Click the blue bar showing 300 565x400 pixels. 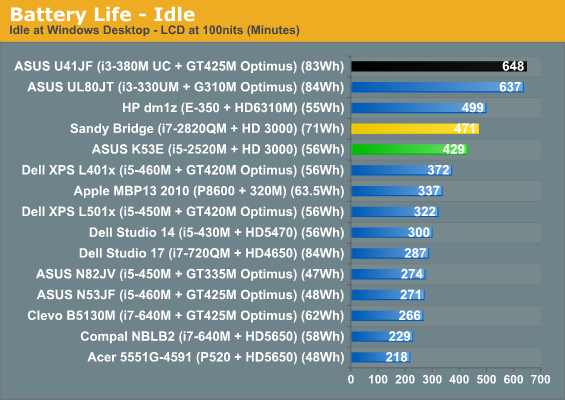coord(392,233)
